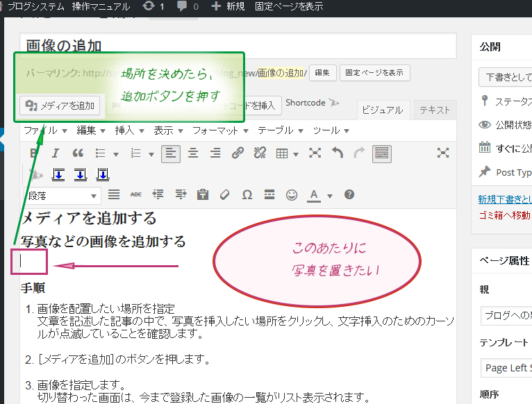Open the text color picker arrow

[330, 196]
